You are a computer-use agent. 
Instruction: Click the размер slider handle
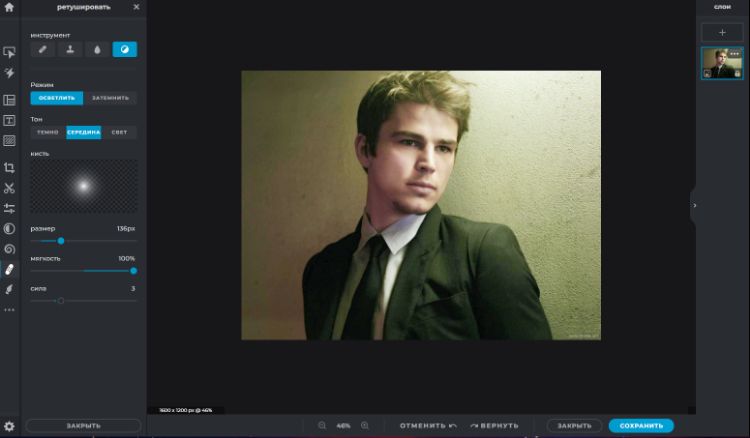tap(61, 241)
